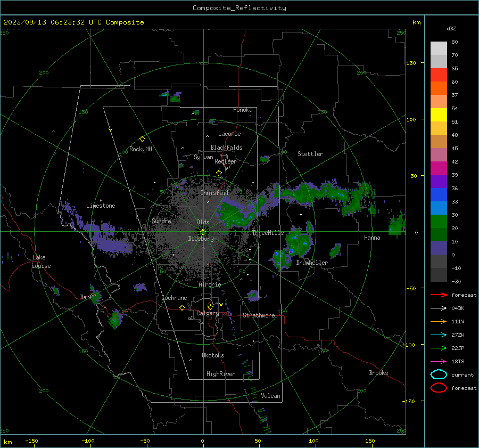Screen dimensions: 479x448
Task: Click the Innisfail town label
Action: point(215,193)
